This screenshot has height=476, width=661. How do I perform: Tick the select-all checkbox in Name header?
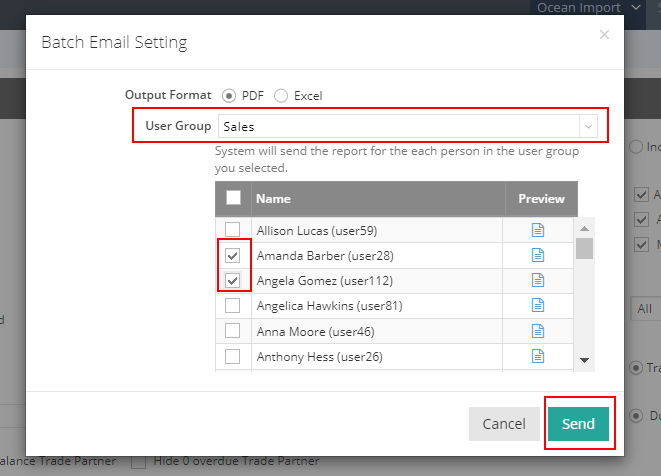click(x=233, y=198)
